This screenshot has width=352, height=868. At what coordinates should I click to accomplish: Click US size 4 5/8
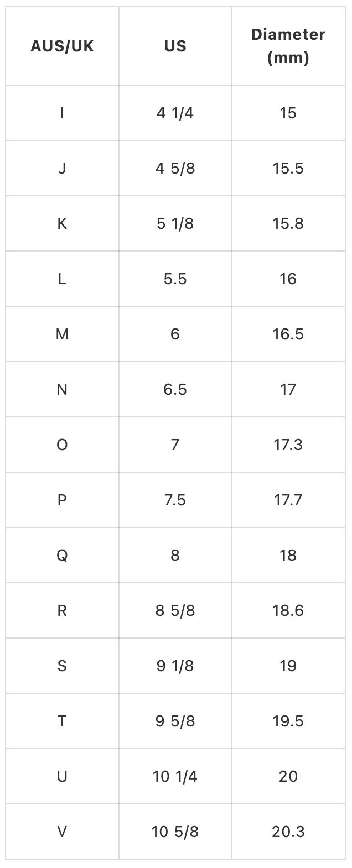pyautogui.click(x=175, y=168)
